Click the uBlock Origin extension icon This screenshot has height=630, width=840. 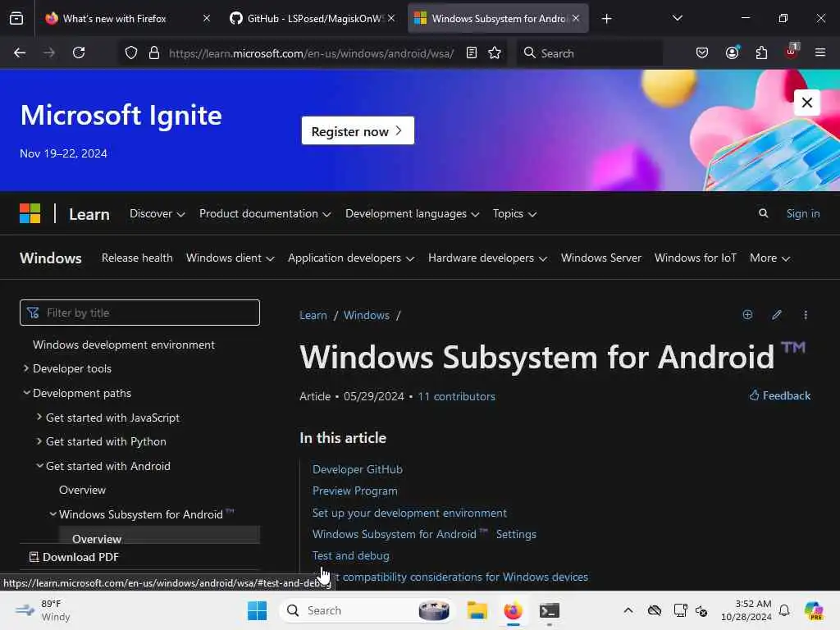point(792,52)
